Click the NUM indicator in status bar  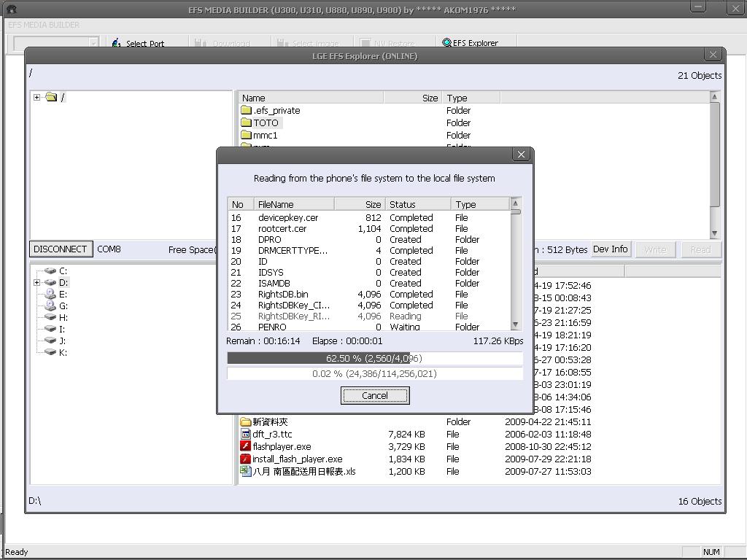click(711, 551)
